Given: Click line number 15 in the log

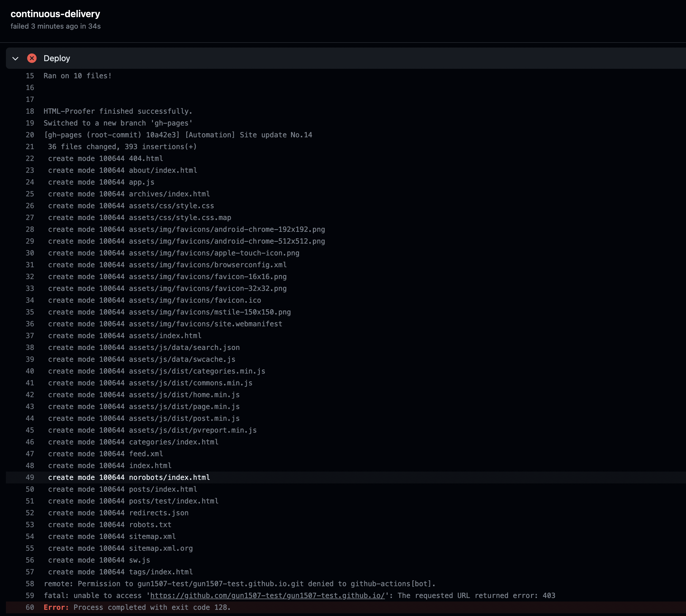Looking at the screenshot, I should [x=30, y=76].
